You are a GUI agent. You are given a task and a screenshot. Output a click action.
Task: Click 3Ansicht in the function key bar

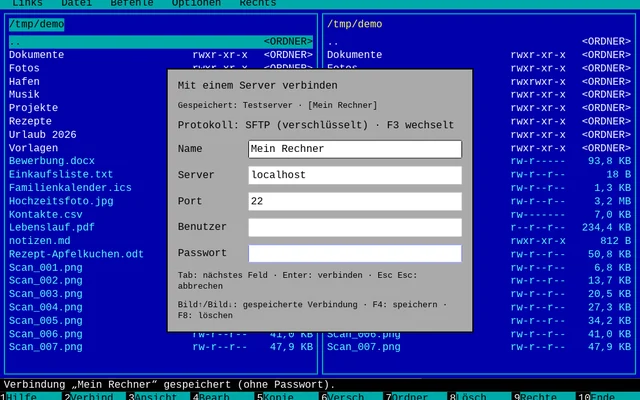point(152,396)
